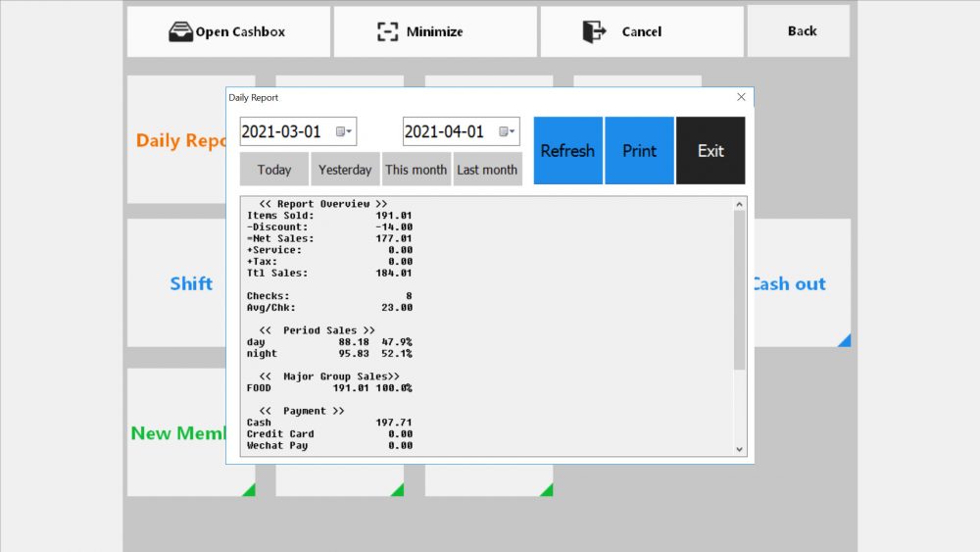Click the +Tax line in report

click(x=329, y=262)
